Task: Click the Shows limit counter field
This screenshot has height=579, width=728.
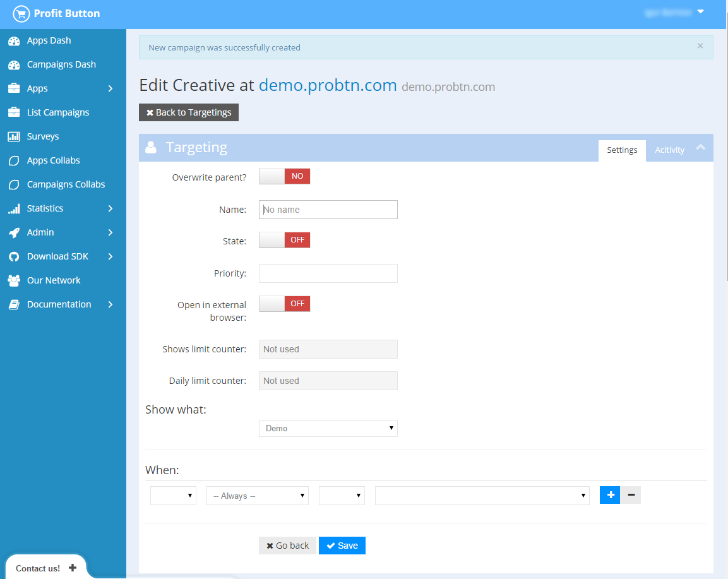Action: (328, 349)
